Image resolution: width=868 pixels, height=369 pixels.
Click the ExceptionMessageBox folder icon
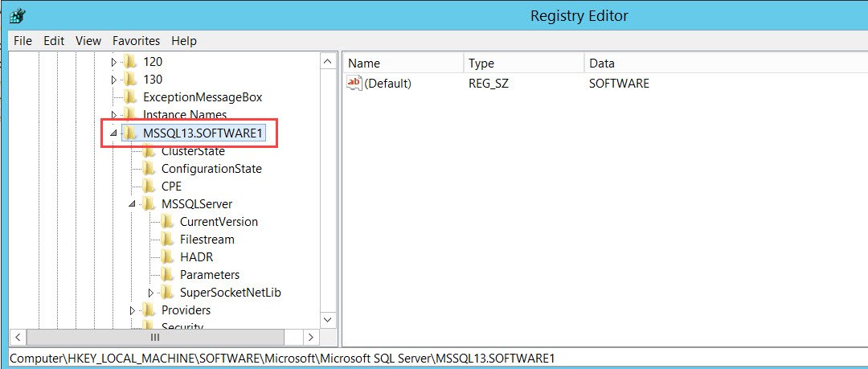pyautogui.click(x=130, y=97)
